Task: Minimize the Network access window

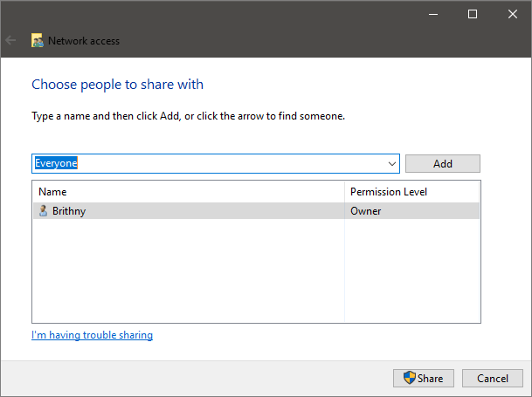Action: 433,14
